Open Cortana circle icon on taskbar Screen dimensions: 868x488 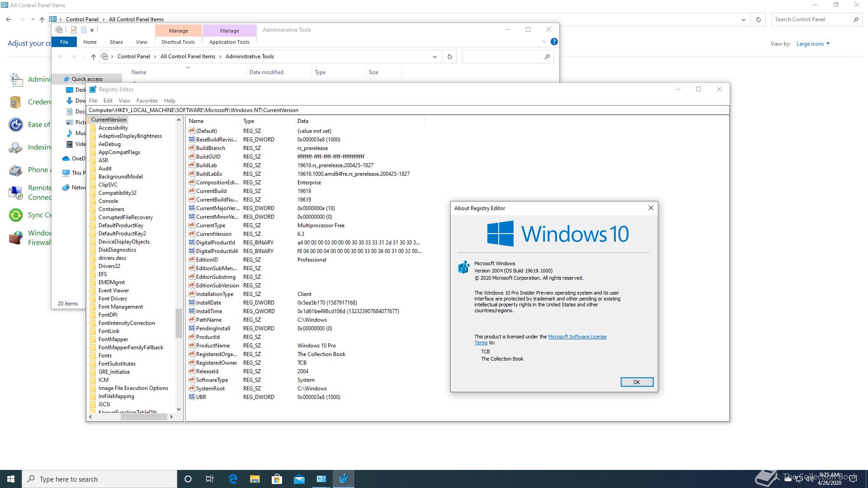(188, 479)
